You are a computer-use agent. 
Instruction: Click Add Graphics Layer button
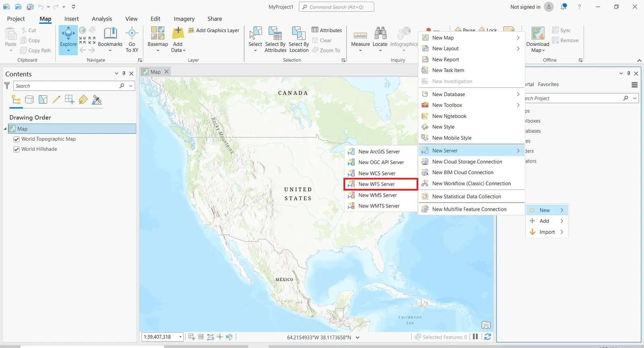point(214,30)
